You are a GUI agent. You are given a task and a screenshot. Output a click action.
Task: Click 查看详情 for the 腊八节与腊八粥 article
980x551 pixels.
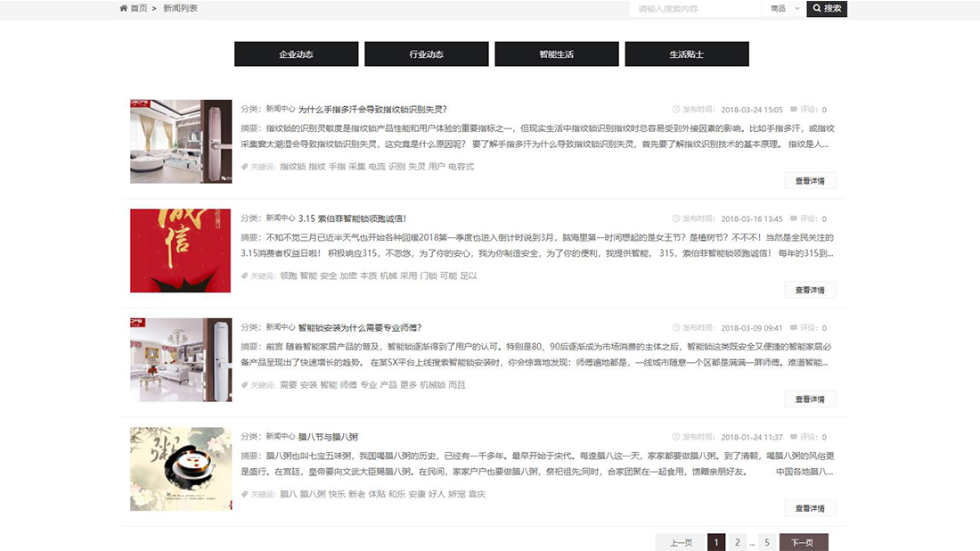click(811, 507)
